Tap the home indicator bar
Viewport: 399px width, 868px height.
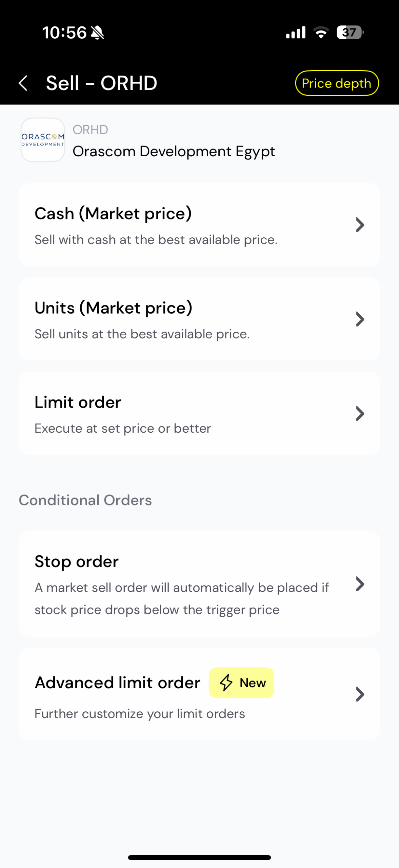199,857
